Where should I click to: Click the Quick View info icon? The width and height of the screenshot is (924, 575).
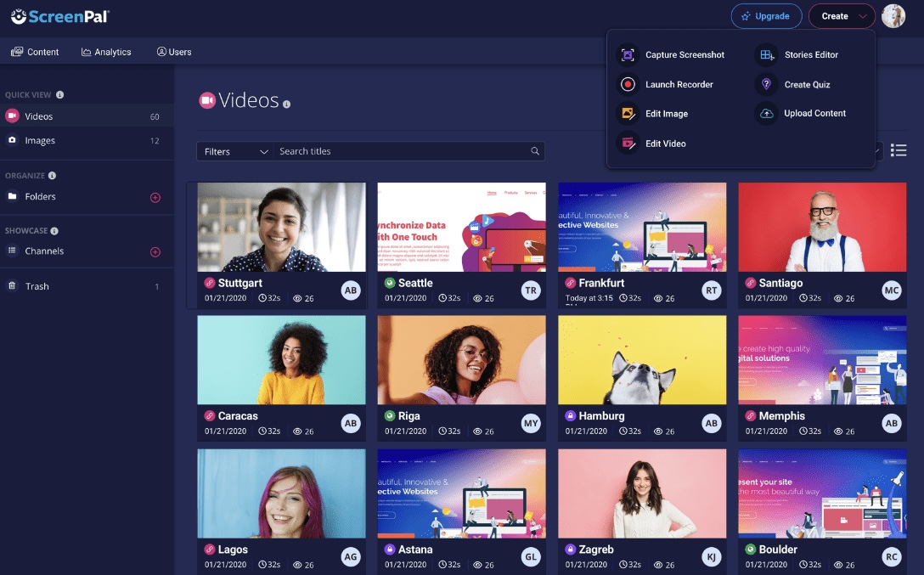click(x=59, y=95)
